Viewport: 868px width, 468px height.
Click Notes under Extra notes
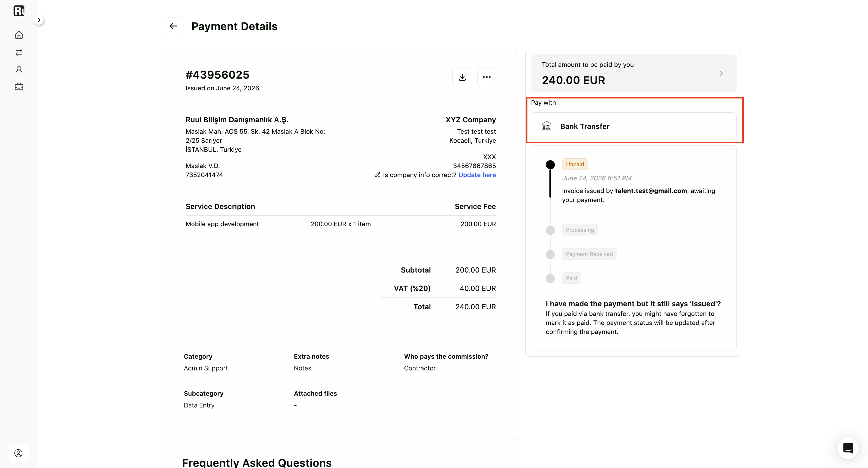coord(302,368)
